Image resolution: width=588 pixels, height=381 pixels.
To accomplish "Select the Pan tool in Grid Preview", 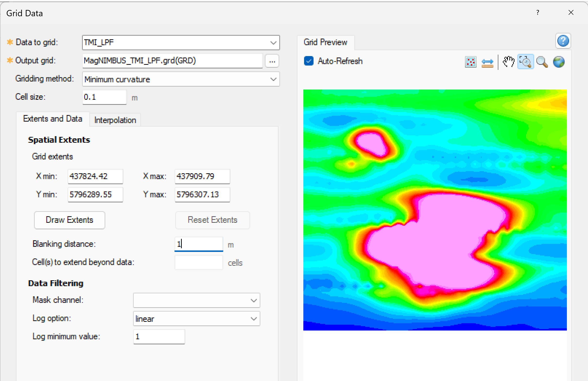I will (x=508, y=62).
